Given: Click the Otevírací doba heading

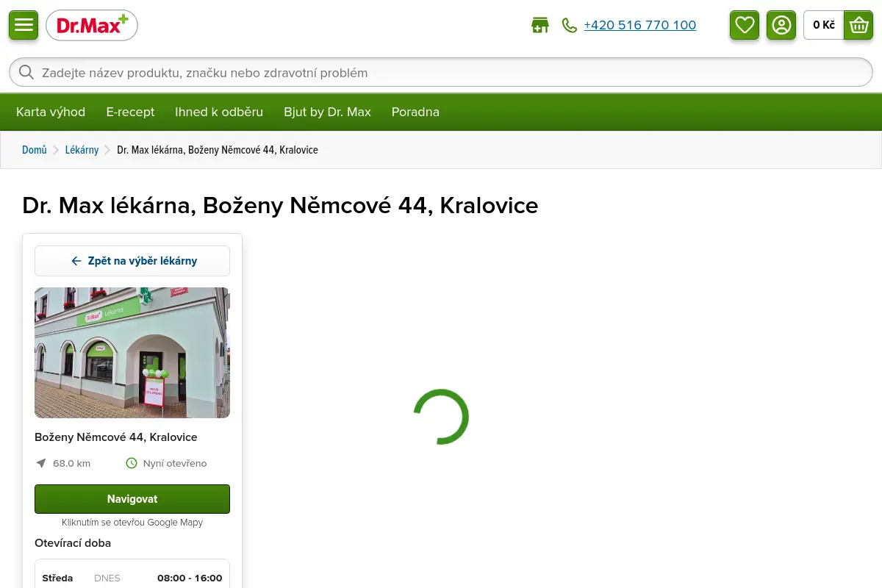Looking at the screenshot, I should click(x=73, y=543).
